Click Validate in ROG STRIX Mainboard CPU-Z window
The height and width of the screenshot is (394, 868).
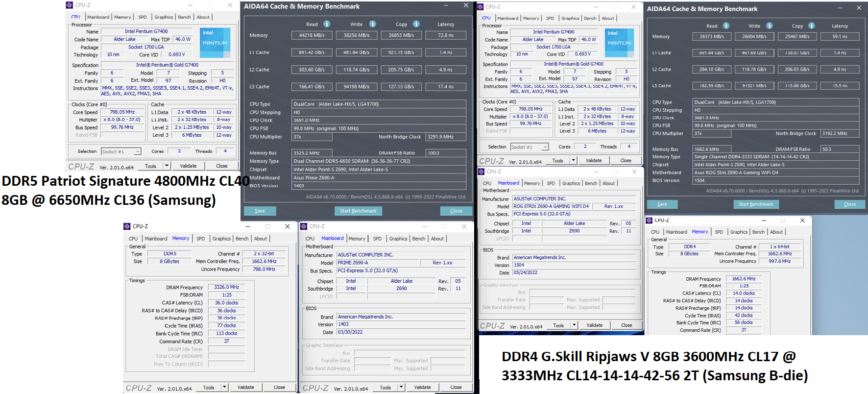pos(594,325)
